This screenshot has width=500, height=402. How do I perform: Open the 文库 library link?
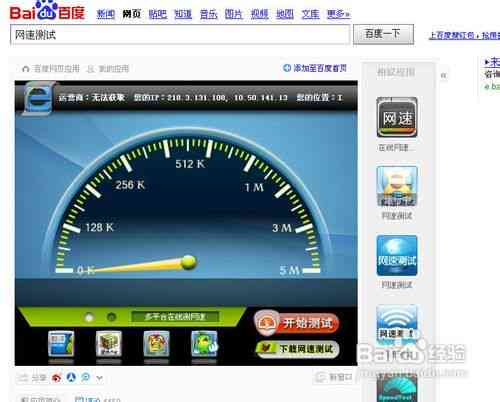click(x=310, y=14)
